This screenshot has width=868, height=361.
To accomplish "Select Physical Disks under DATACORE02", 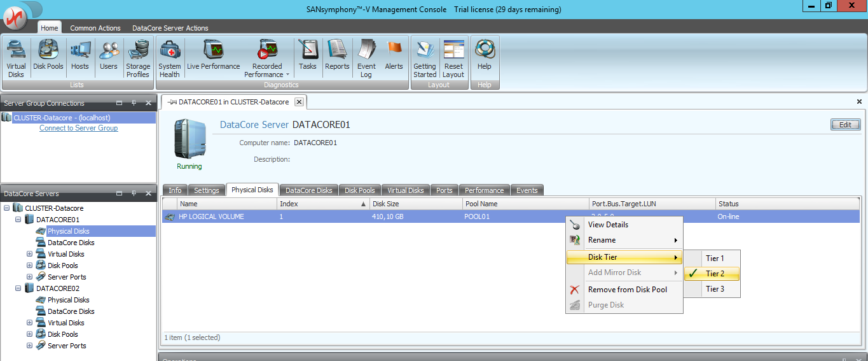I will [68, 300].
